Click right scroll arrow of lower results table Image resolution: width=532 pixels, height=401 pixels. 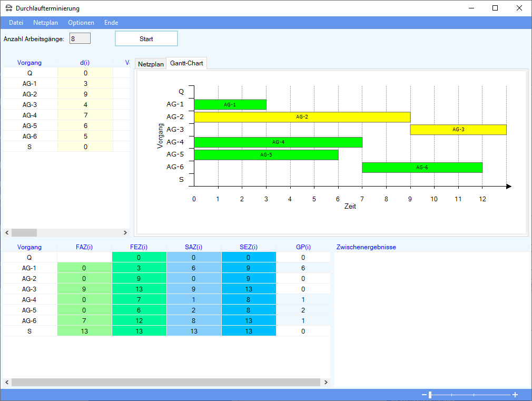[326, 382]
